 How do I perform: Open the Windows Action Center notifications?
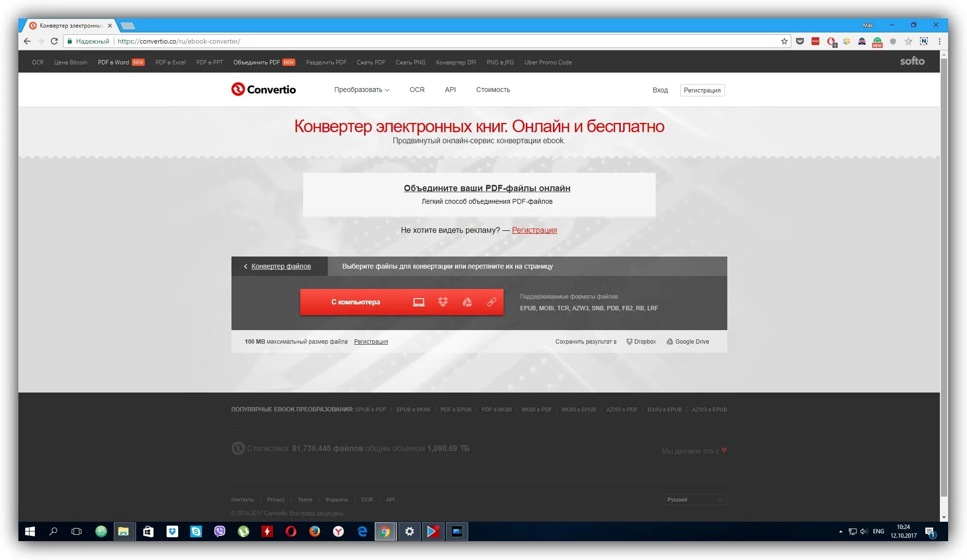pos(930,531)
